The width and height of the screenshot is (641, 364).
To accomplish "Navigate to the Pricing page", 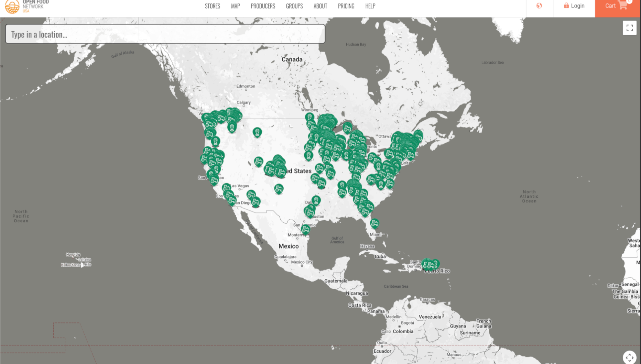I will click(346, 6).
